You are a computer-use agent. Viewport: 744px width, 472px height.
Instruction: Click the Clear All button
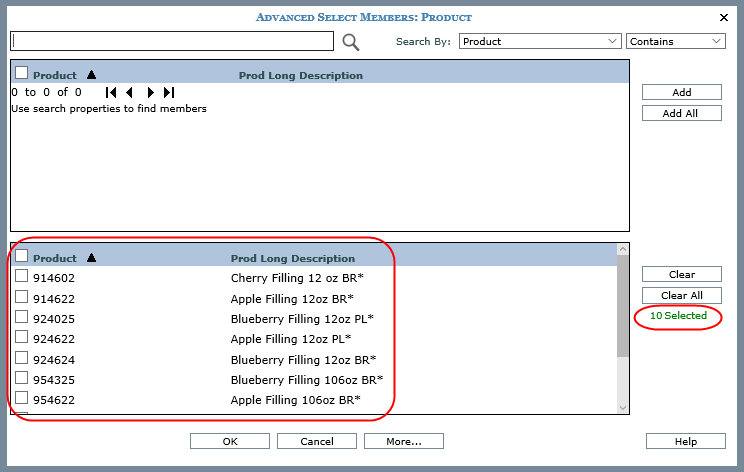click(x=682, y=295)
